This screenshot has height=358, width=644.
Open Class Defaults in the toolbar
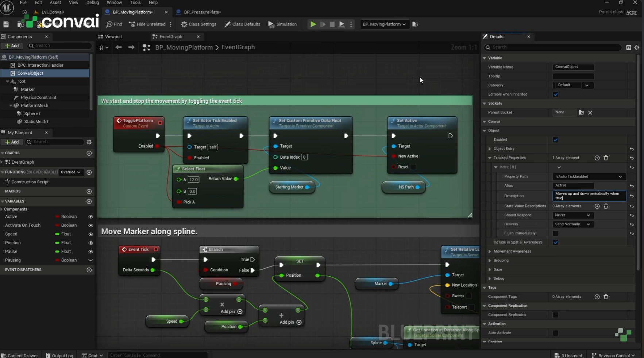(x=243, y=24)
